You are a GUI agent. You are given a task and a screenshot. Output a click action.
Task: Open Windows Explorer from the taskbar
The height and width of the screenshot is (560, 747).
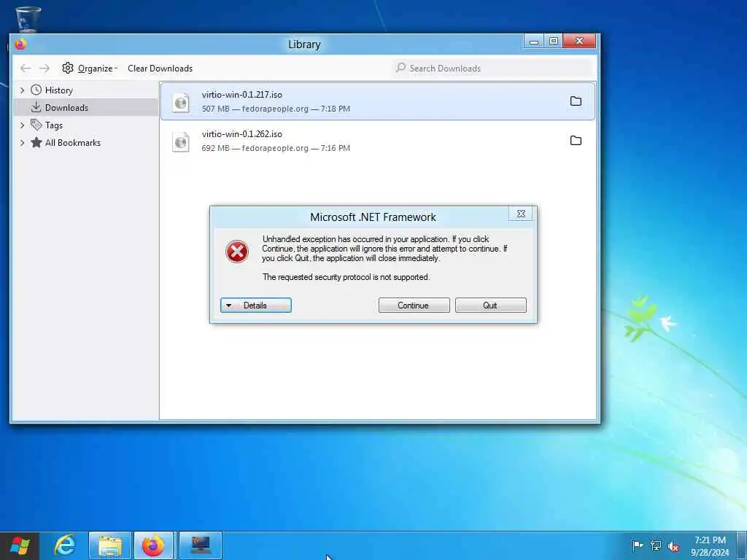(110, 545)
